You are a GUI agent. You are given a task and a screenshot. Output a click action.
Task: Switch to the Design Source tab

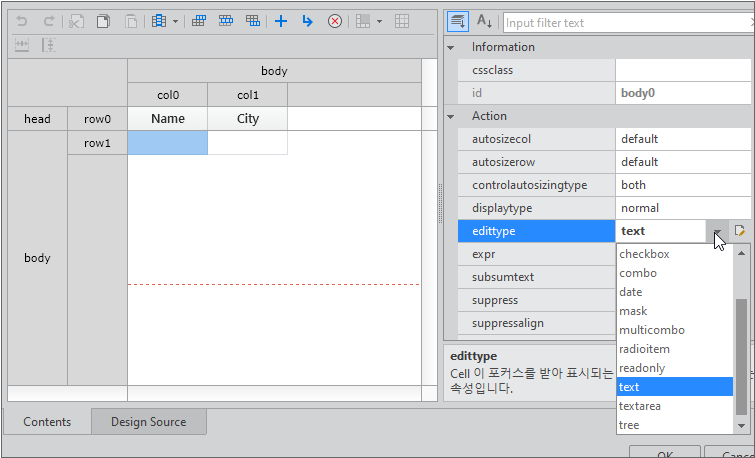pos(148,422)
